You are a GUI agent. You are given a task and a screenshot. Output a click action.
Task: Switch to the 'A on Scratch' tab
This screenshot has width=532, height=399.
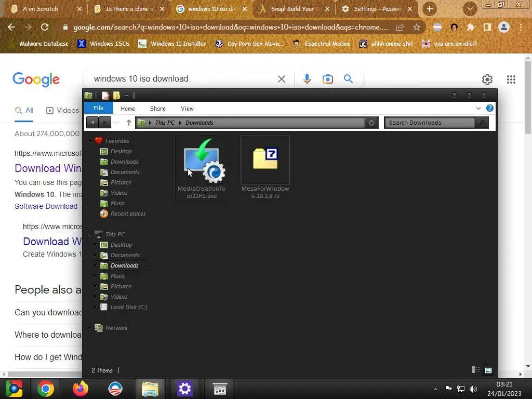tap(45, 9)
